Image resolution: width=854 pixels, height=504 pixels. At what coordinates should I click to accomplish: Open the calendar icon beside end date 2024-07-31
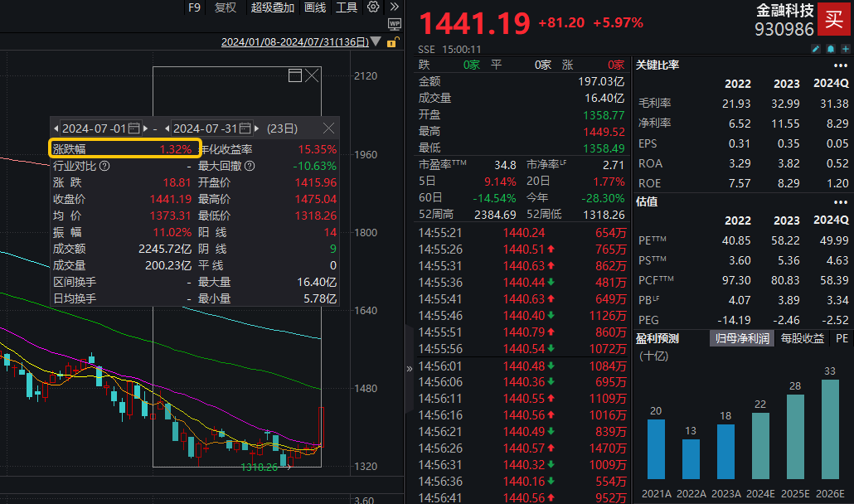point(245,127)
